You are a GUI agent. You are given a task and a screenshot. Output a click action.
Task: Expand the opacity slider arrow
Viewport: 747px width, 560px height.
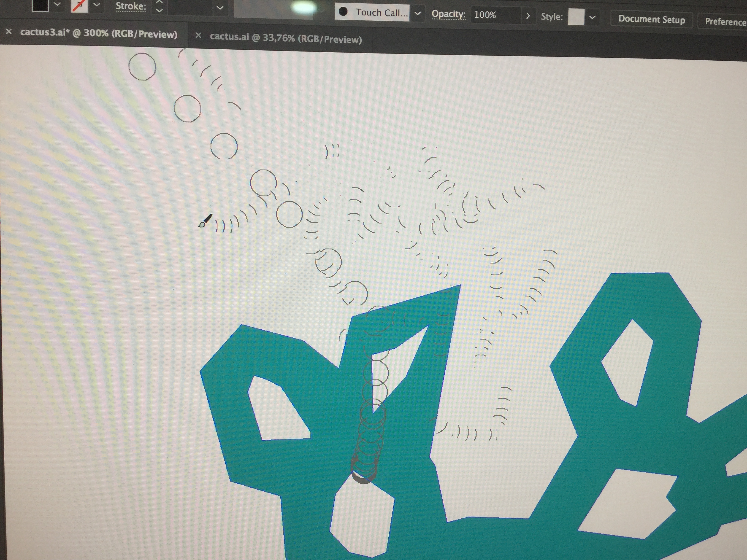[528, 16]
